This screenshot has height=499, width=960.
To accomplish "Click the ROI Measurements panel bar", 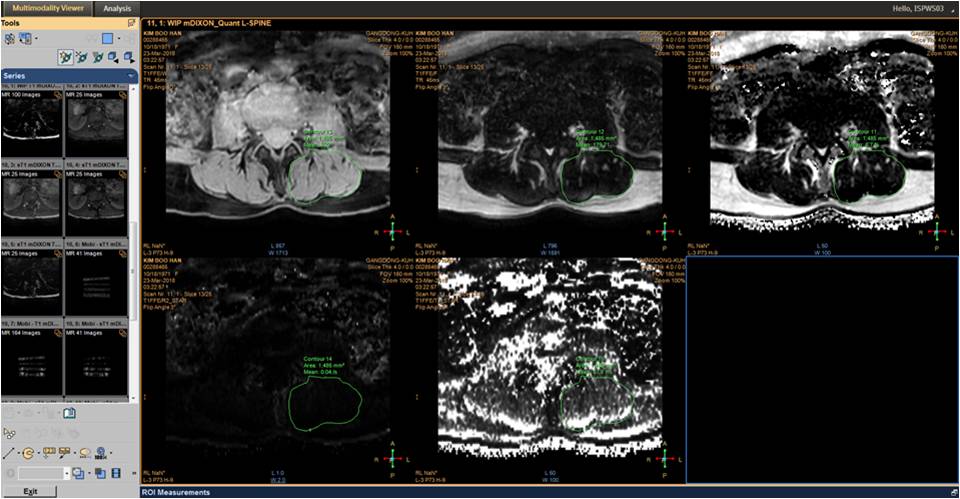I will [548, 492].
